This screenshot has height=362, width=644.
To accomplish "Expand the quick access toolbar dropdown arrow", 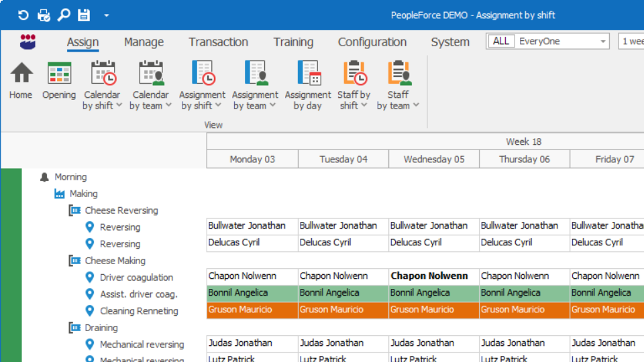I will tap(106, 15).
